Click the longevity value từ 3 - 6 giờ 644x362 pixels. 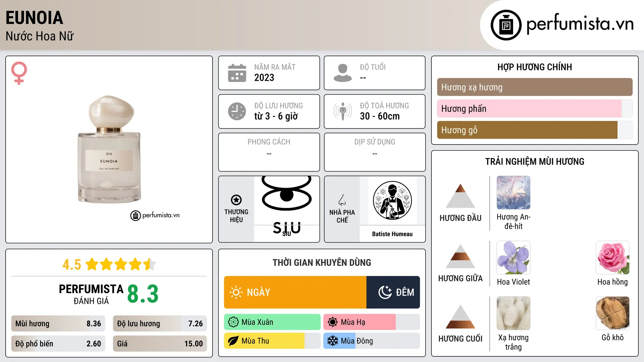point(276,116)
